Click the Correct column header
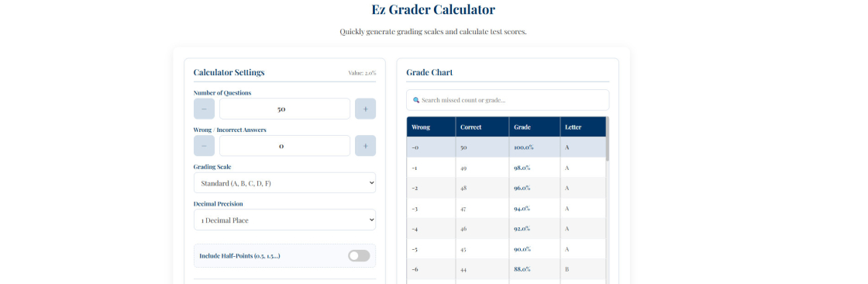Viewport: 868px width, 284px height. (482, 127)
